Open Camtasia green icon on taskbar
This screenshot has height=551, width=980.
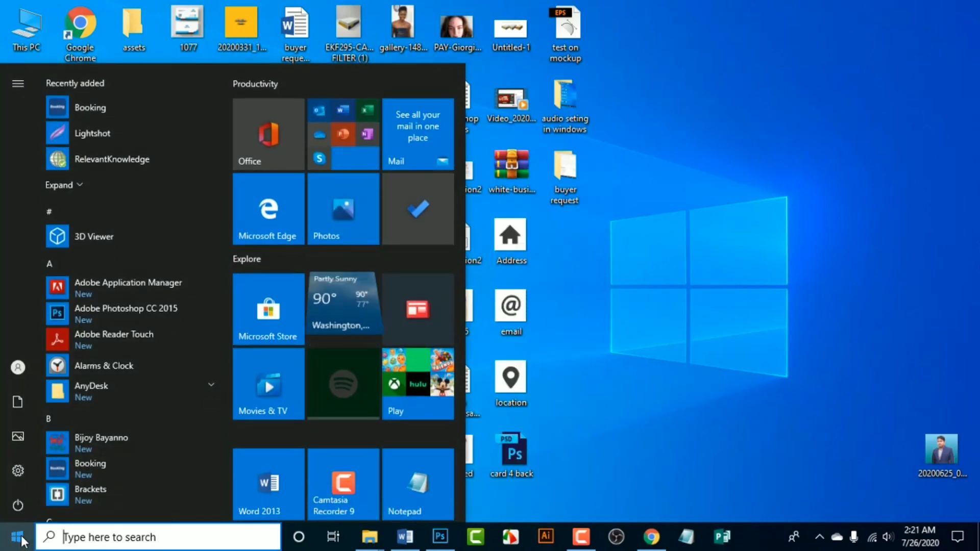[475, 537]
